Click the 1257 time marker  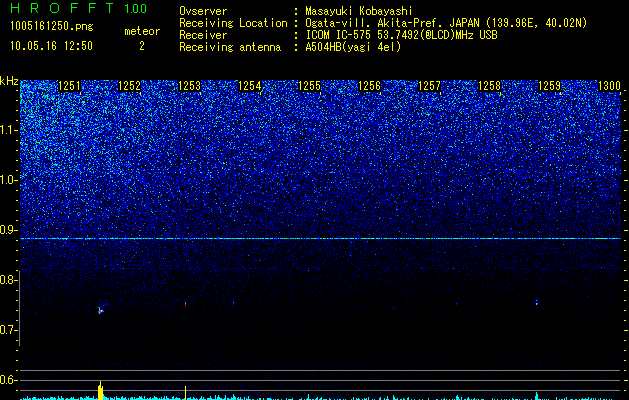pyautogui.click(x=429, y=86)
